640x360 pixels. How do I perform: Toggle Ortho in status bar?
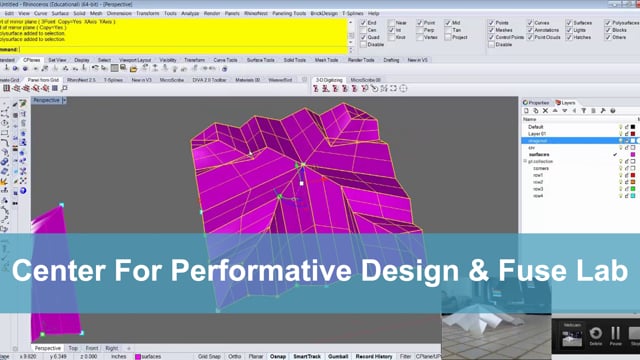click(234, 356)
